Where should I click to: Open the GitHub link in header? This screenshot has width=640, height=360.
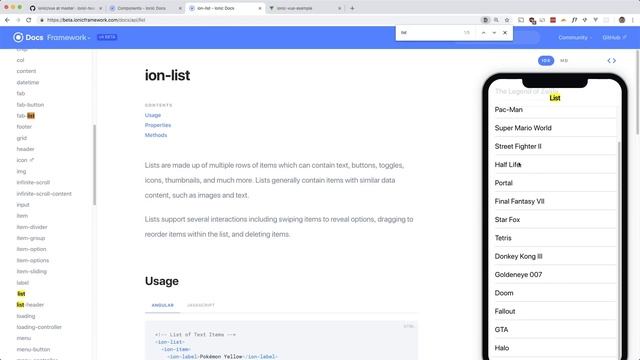(x=614, y=37)
